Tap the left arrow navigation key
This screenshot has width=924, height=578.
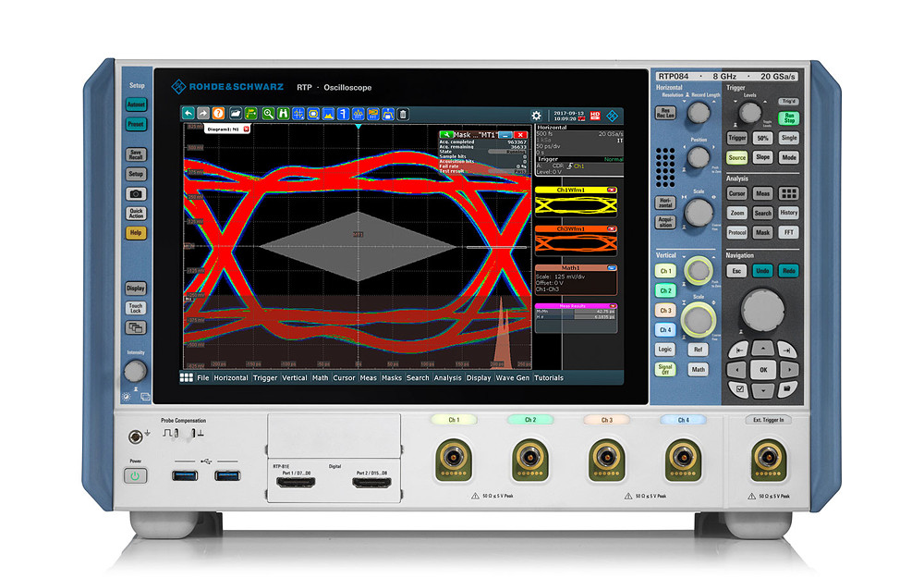(x=737, y=370)
